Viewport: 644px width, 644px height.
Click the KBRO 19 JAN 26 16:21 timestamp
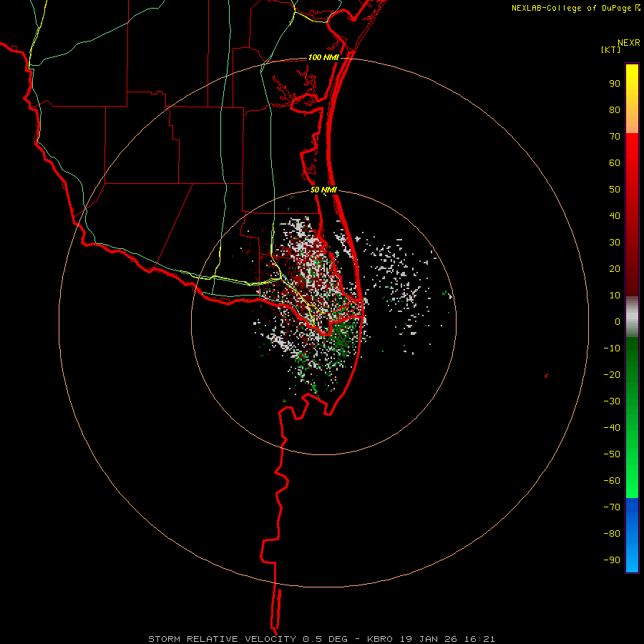(431, 639)
